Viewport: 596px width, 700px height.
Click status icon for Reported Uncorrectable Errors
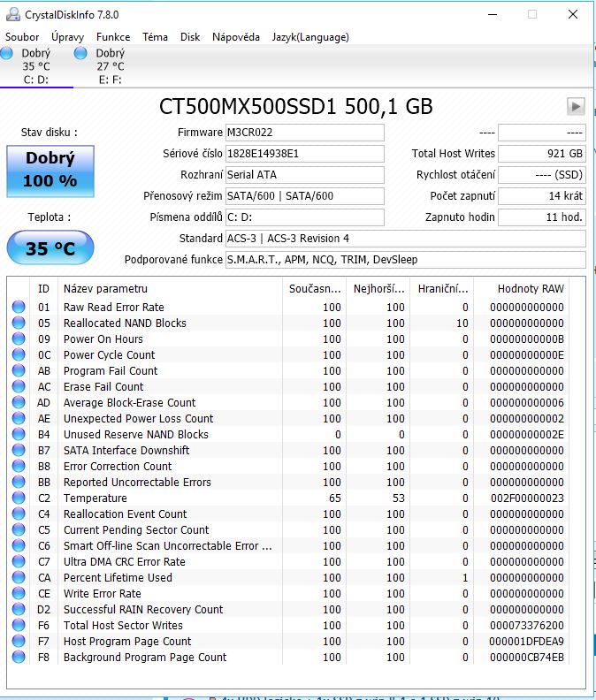click(19, 483)
